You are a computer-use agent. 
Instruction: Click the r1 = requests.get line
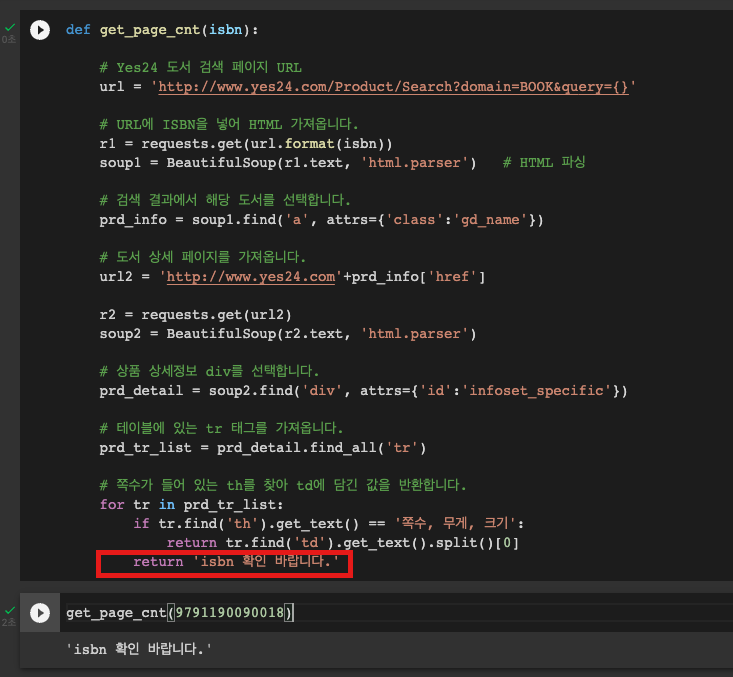coord(246,144)
